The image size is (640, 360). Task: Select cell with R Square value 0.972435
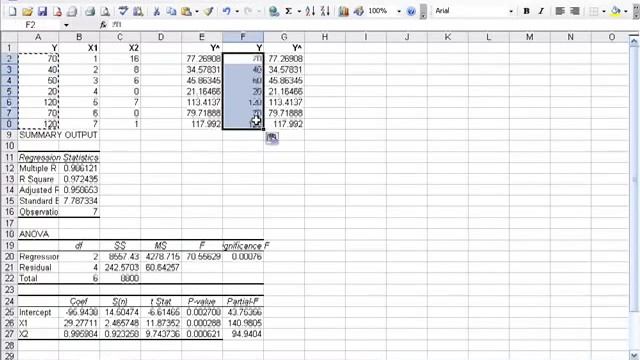[x=79, y=179]
